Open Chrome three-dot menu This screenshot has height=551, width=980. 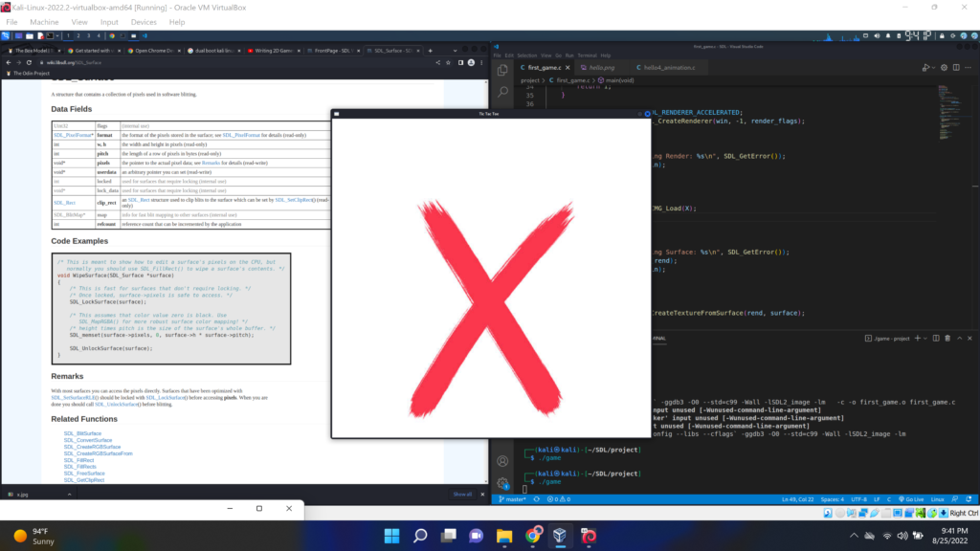point(481,62)
